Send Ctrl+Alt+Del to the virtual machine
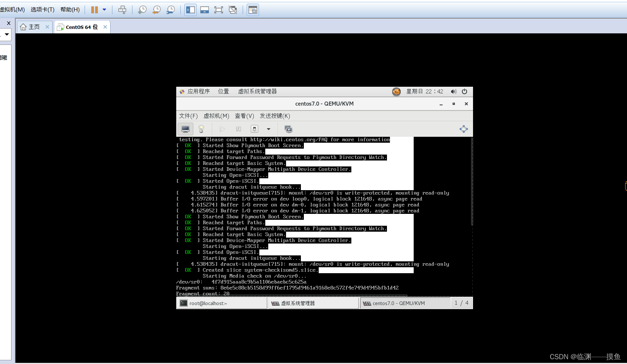Image resolution: width=627 pixels, height=364 pixels. point(122,10)
